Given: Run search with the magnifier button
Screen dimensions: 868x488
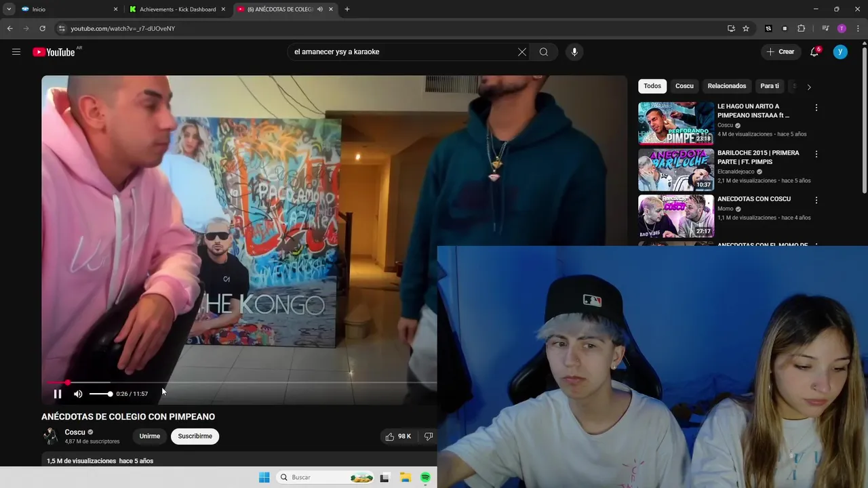Looking at the screenshot, I should (544, 52).
